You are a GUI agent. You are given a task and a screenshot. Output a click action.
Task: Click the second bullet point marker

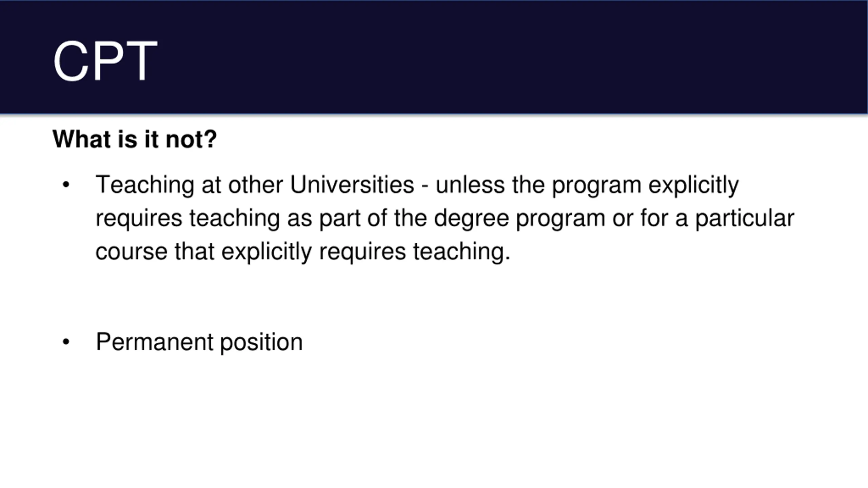click(x=66, y=342)
